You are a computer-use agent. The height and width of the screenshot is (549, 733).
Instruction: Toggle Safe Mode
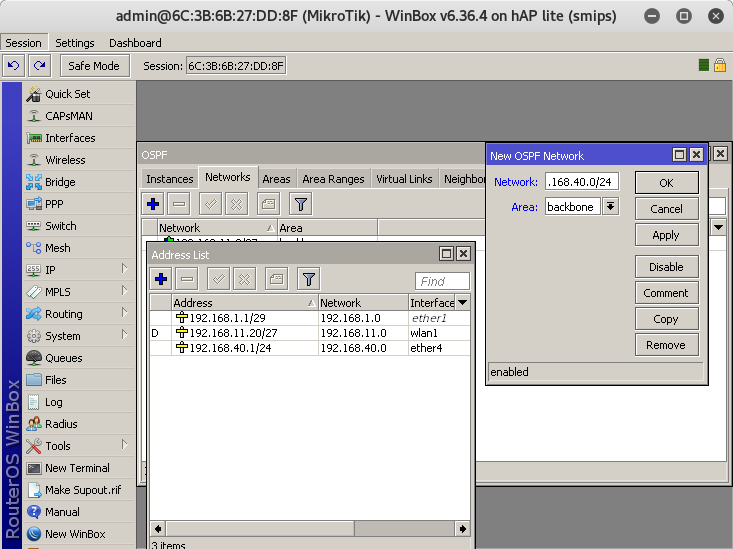(x=93, y=66)
